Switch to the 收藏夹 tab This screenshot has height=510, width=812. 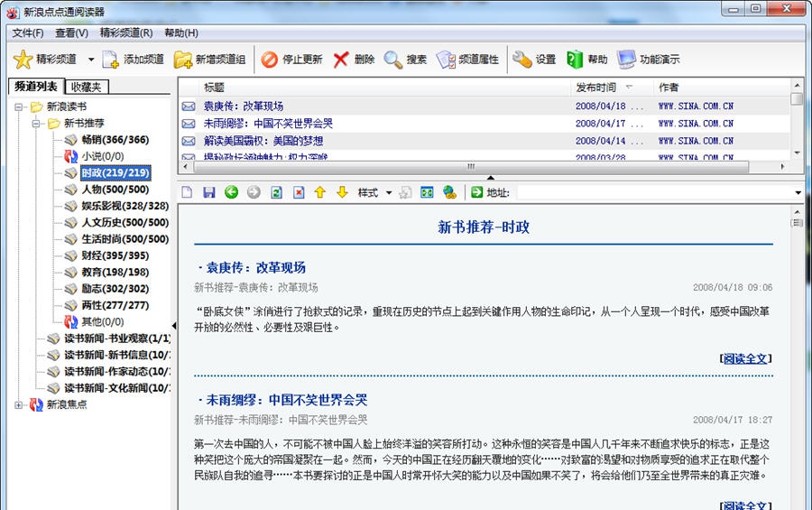[x=86, y=87]
